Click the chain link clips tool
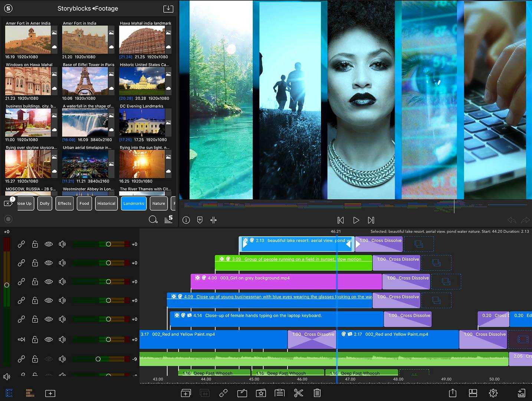Image resolution: width=532 pixels, height=401 pixels. click(223, 393)
